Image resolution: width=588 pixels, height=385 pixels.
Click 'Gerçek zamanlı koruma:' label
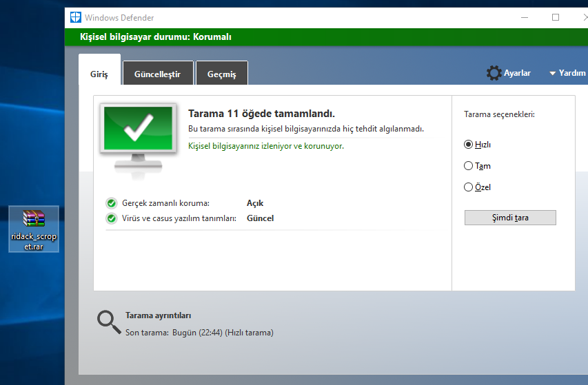[165, 203]
